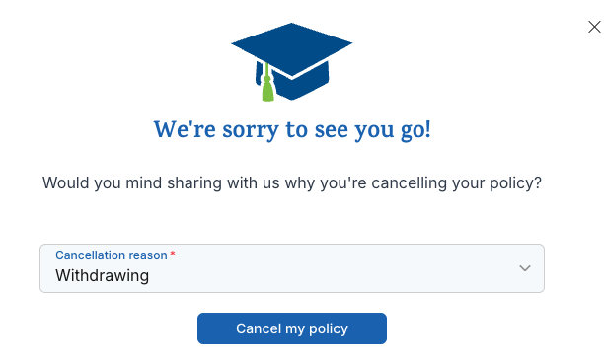Click the We're sorry to see you go heading
The width and height of the screenshot is (604, 364).
click(x=291, y=130)
